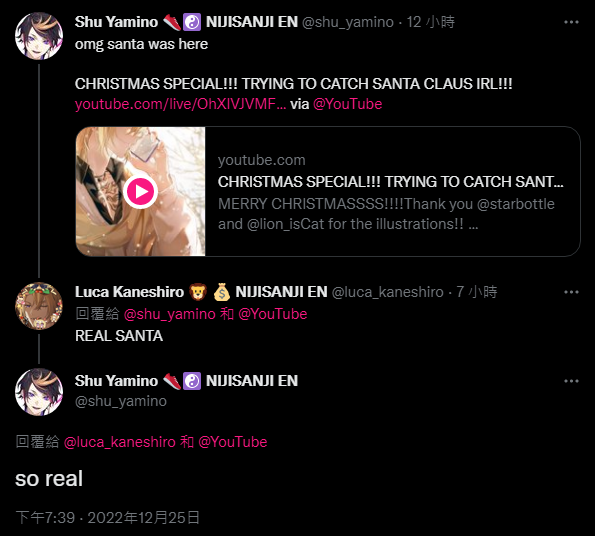The width and height of the screenshot is (595, 536).
Task: Open more options on the first Shu Yamino tweet
Action: 571,22
